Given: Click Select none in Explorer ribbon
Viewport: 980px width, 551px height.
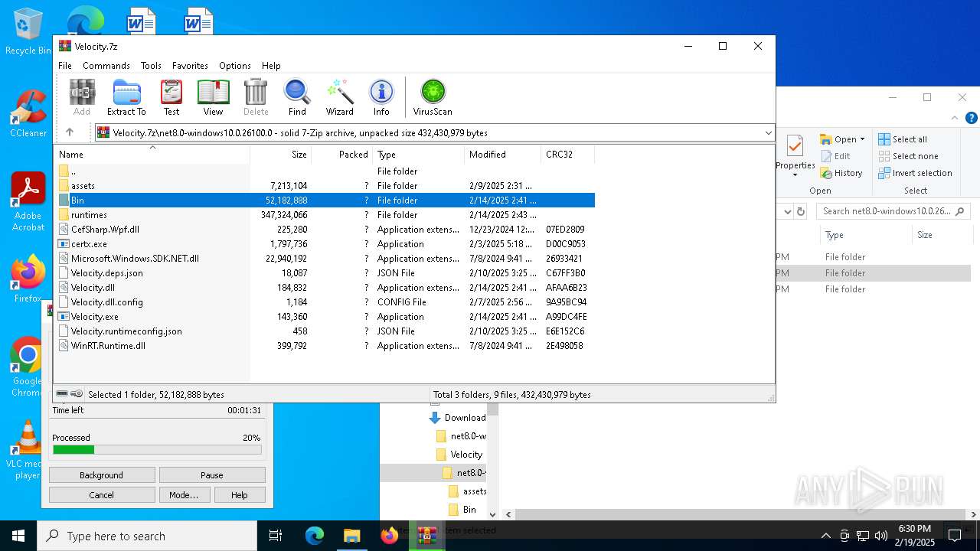Looking at the screenshot, I should tap(908, 156).
